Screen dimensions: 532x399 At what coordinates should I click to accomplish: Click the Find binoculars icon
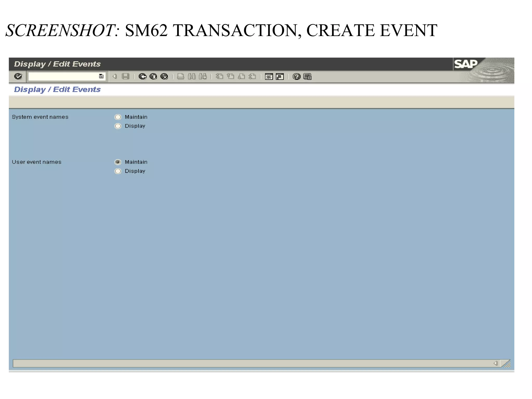tap(191, 76)
